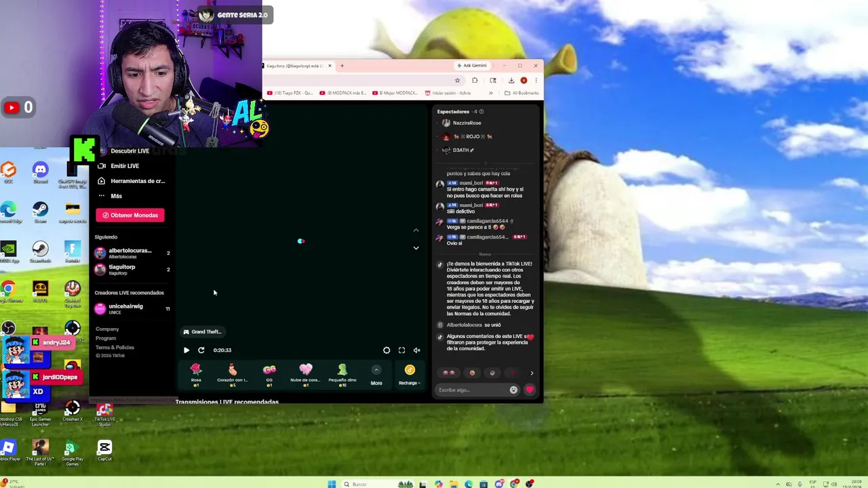Click the reload stream icon beside play
The width and height of the screenshot is (868, 488).
point(201,350)
